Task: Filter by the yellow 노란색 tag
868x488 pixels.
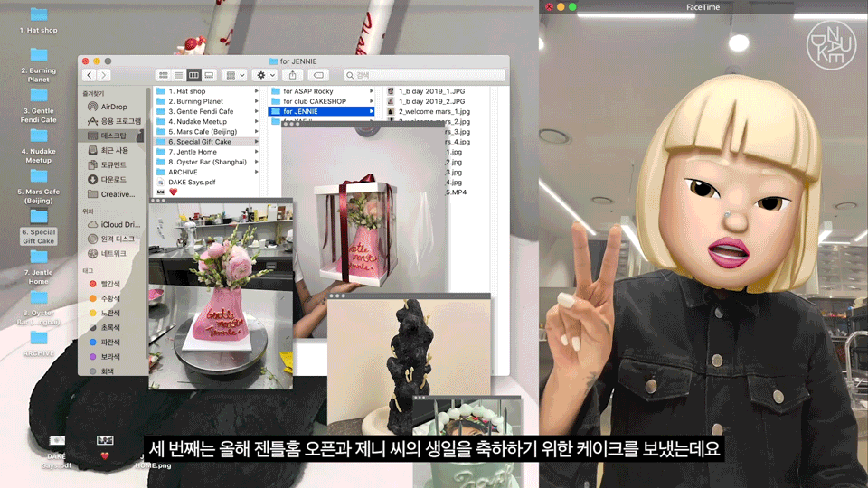Action: click(x=105, y=314)
